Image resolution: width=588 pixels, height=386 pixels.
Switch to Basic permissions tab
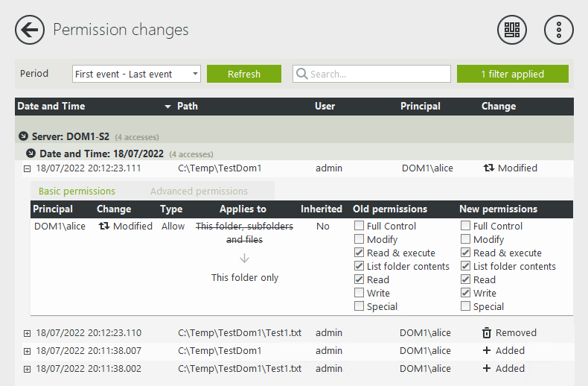click(x=77, y=192)
